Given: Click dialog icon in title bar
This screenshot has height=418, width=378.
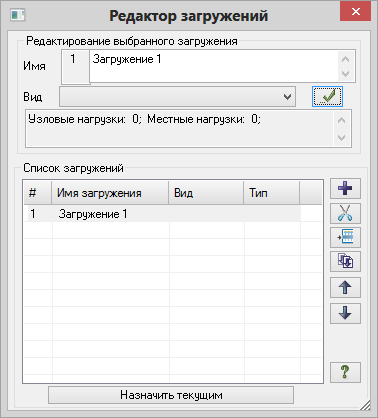Looking at the screenshot, I should pyautogui.click(x=18, y=15).
